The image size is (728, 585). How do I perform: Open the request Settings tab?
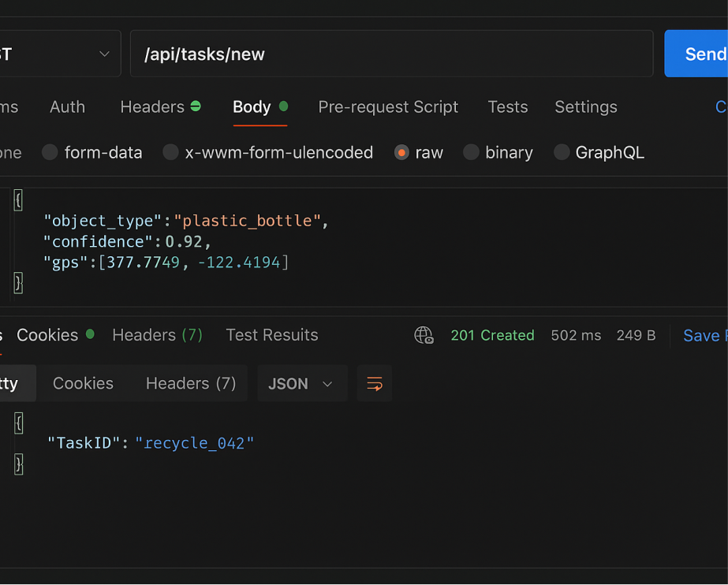click(x=586, y=107)
